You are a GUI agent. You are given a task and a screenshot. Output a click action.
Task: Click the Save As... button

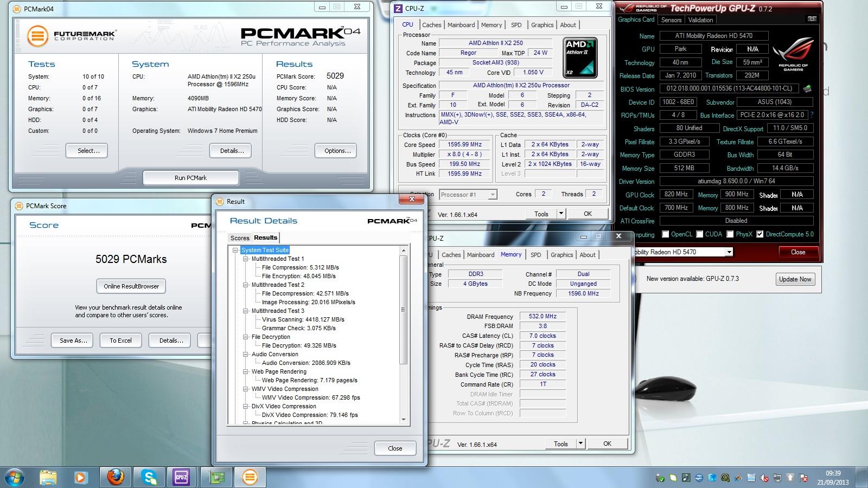pos(73,341)
